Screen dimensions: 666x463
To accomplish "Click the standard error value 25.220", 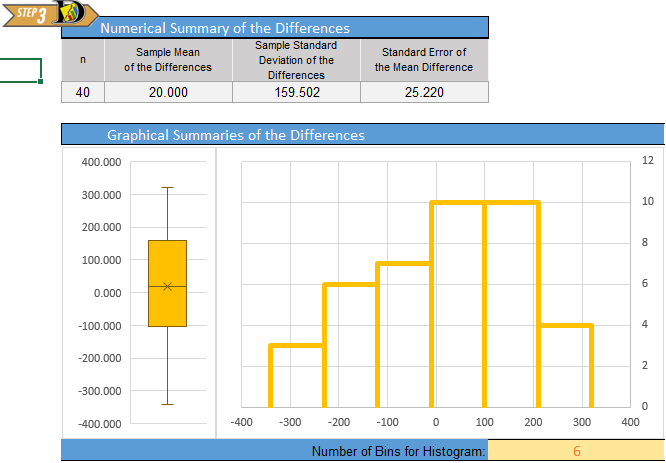I will pos(424,93).
